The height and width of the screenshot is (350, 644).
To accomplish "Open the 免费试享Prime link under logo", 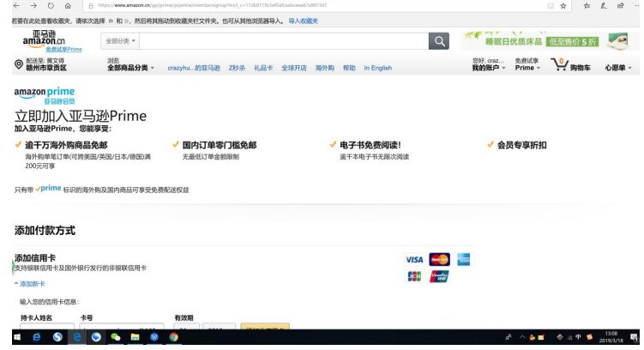I will (x=63, y=49).
